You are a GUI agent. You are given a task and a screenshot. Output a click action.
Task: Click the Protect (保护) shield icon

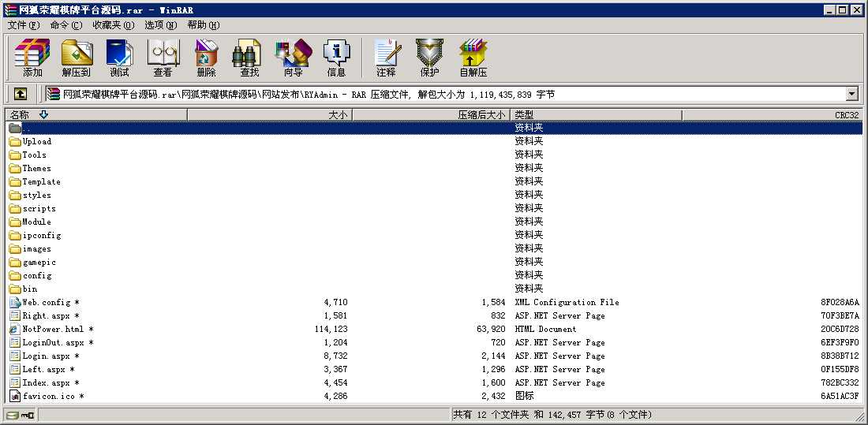tap(429, 58)
